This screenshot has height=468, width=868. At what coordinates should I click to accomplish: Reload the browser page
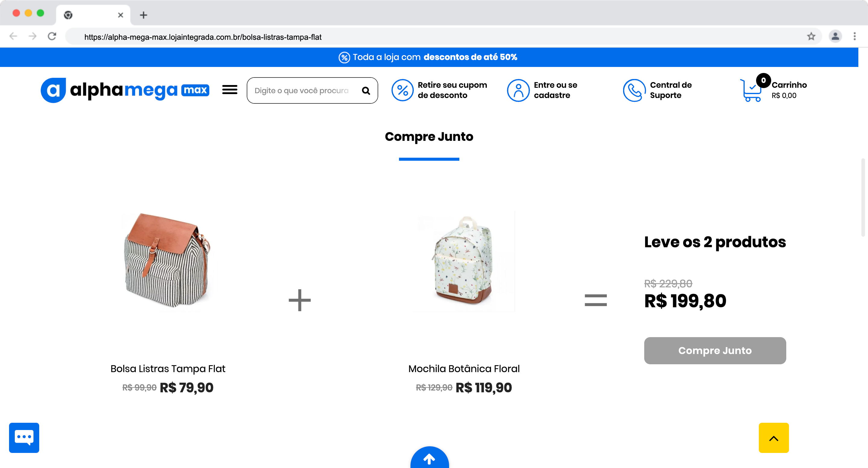pos(52,36)
